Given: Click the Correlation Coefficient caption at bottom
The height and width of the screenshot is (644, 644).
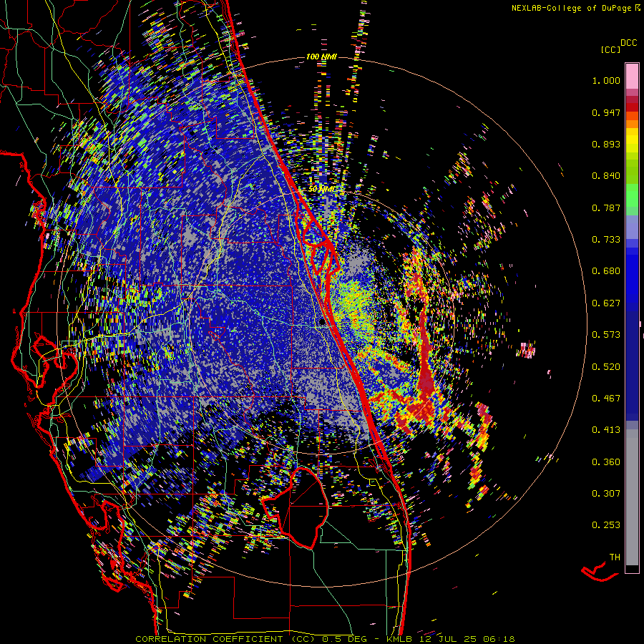Looking at the screenshot, I should 325,639.
